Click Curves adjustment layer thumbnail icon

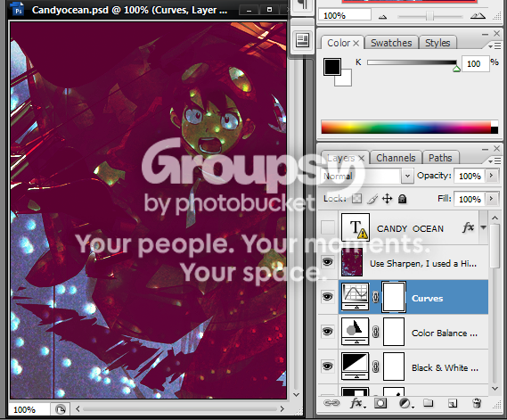355,297
